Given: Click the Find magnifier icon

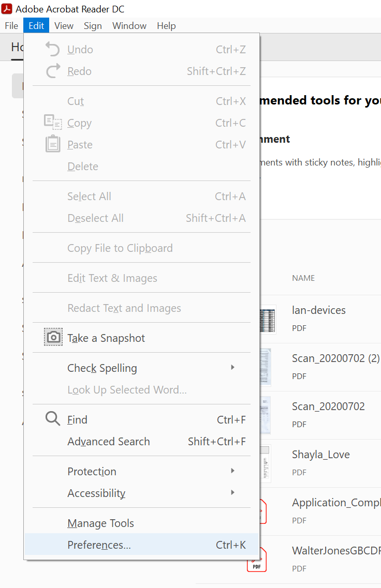Looking at the screenshot, I should click(x=53, y=418).
